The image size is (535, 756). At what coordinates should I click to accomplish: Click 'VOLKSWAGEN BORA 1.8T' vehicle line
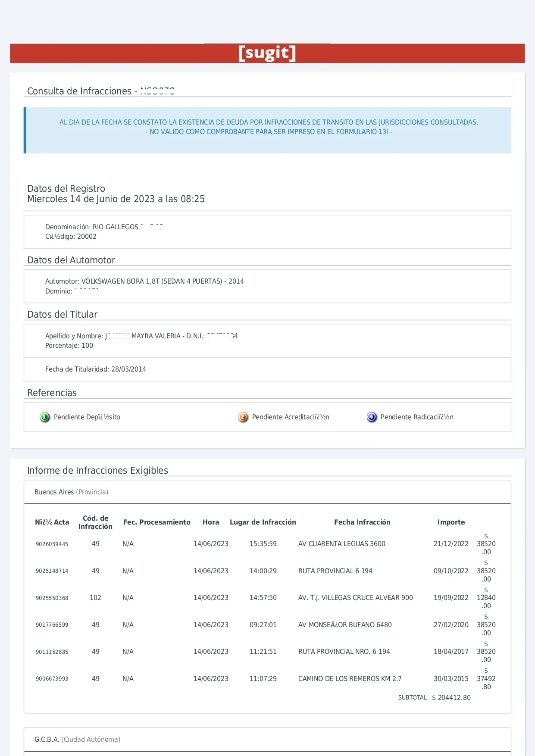click(144, 281)
